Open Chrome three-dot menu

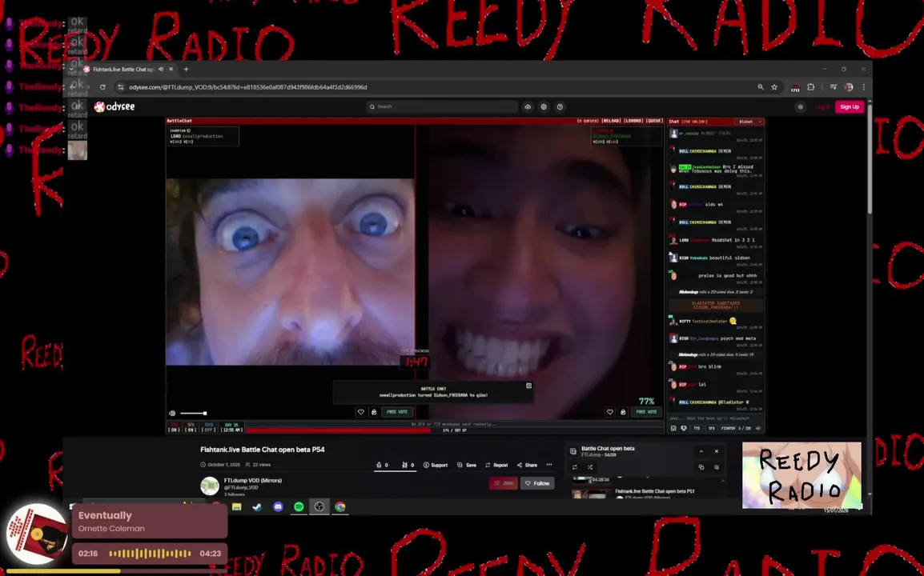point(864,87)
